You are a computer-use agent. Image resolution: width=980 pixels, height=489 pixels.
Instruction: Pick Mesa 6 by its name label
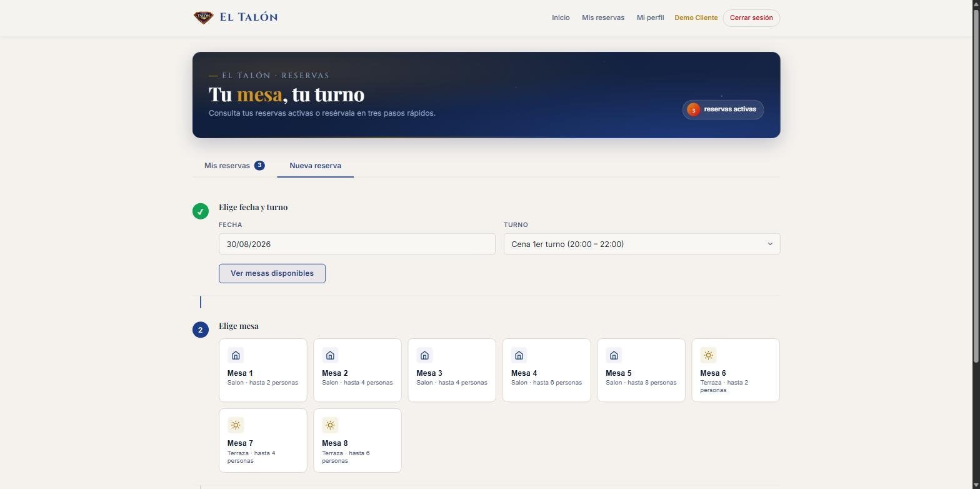(713, 373)
